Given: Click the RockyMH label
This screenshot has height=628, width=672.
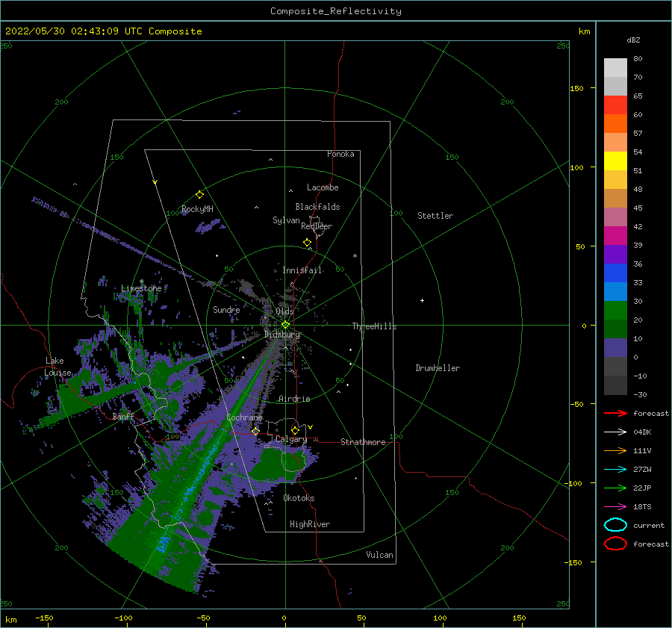Looking at the screenshot, I should pyautogui.click(x=197, y=209).
